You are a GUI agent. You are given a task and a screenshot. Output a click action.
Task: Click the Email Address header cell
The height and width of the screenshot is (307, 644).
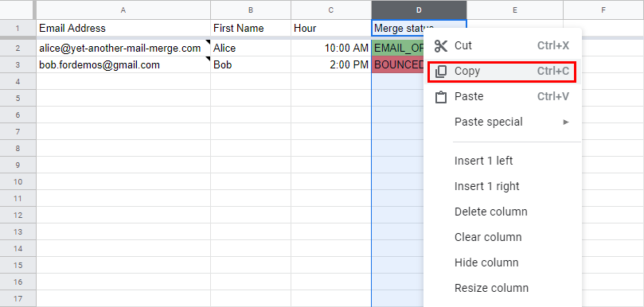point(123,28)
